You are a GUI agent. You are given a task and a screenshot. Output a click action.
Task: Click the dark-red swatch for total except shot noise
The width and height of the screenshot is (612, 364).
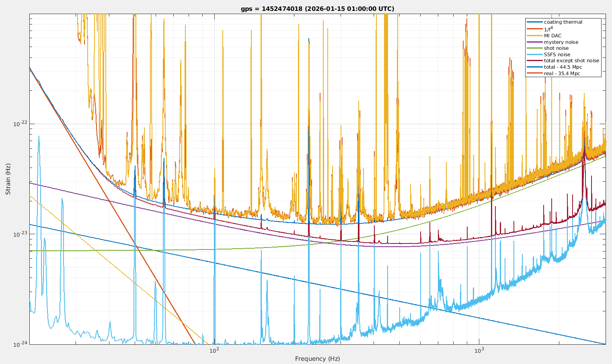534,61
